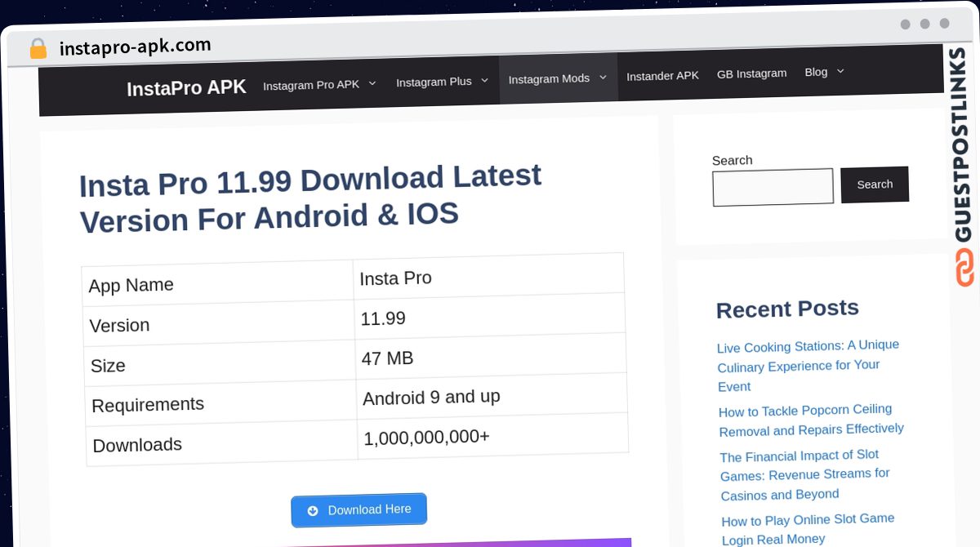980x547 pixels.
Task: Go to the Instander APK menu item
Action: (662, 76)
